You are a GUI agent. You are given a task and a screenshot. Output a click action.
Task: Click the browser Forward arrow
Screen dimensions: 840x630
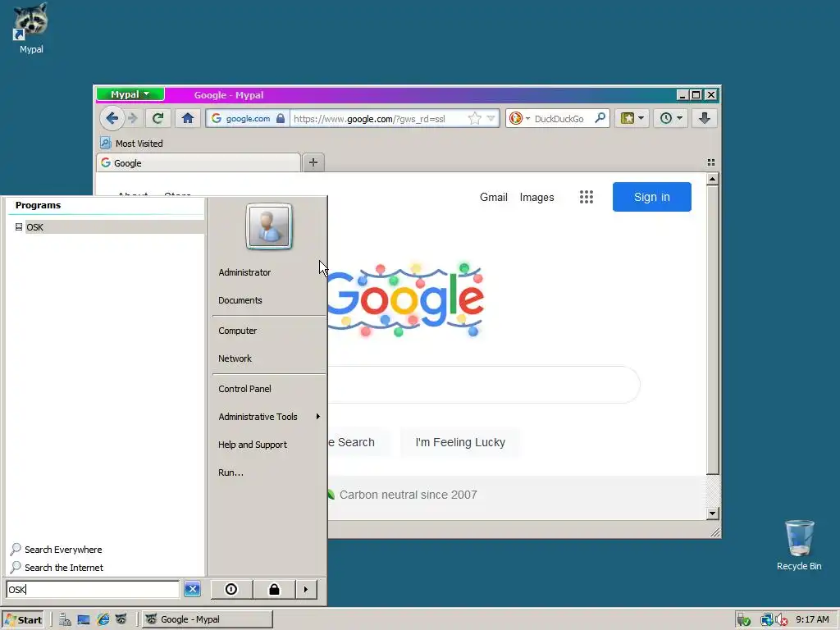tap(133, 118)
